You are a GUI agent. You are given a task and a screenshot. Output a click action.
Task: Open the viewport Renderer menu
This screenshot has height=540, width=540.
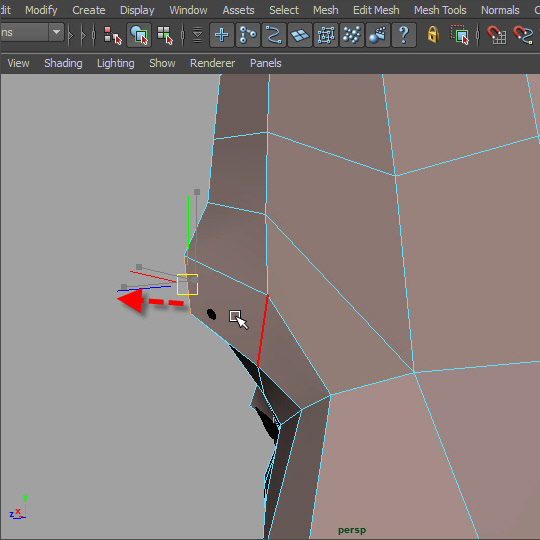coord(212,63)
